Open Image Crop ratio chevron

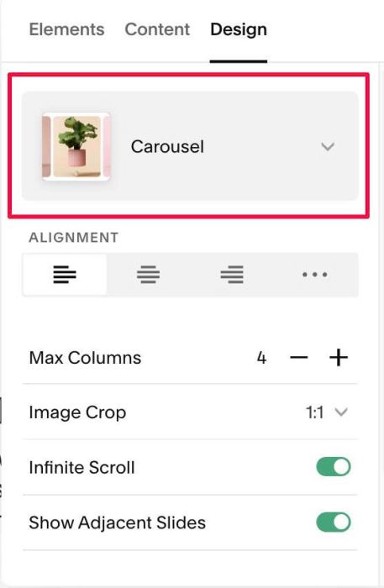(x=341, y=412)
